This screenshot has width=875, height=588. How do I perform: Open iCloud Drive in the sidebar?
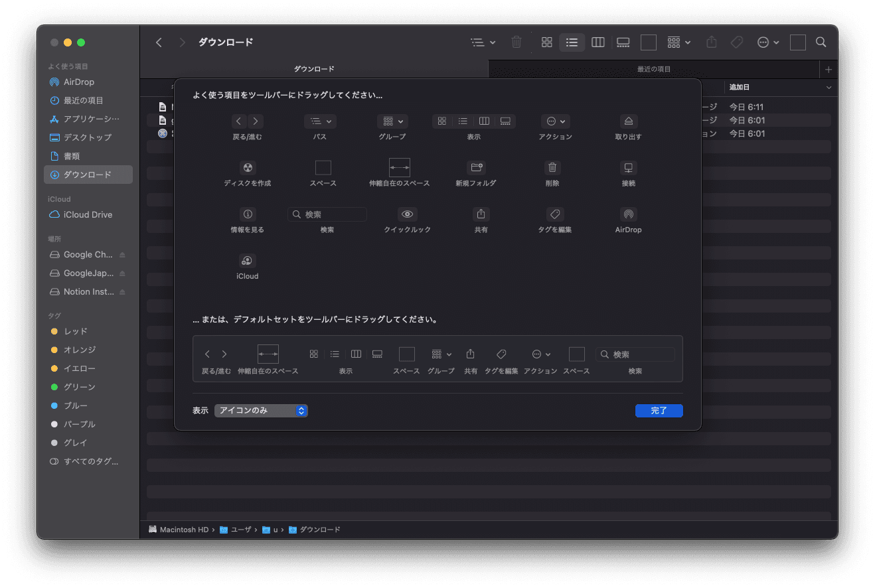click(x=88, y=214)
